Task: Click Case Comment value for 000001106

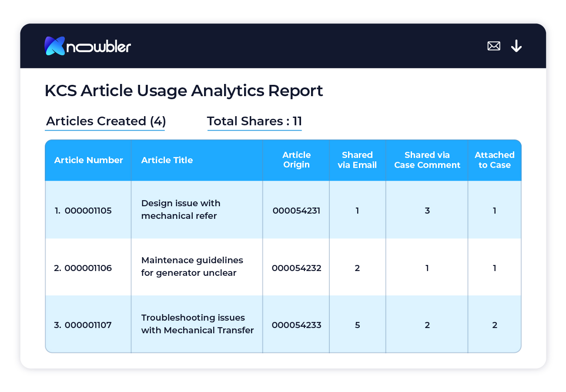Action: 427,268
